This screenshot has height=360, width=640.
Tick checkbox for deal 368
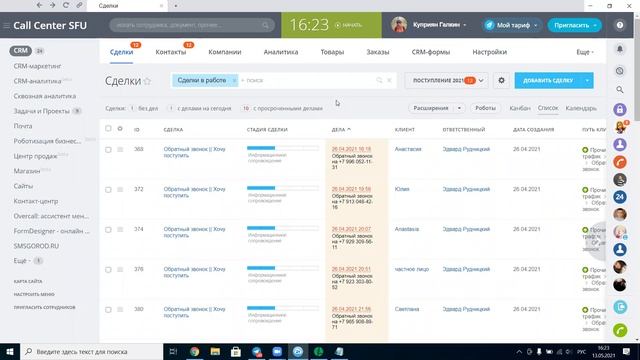(x=108, y=150)
